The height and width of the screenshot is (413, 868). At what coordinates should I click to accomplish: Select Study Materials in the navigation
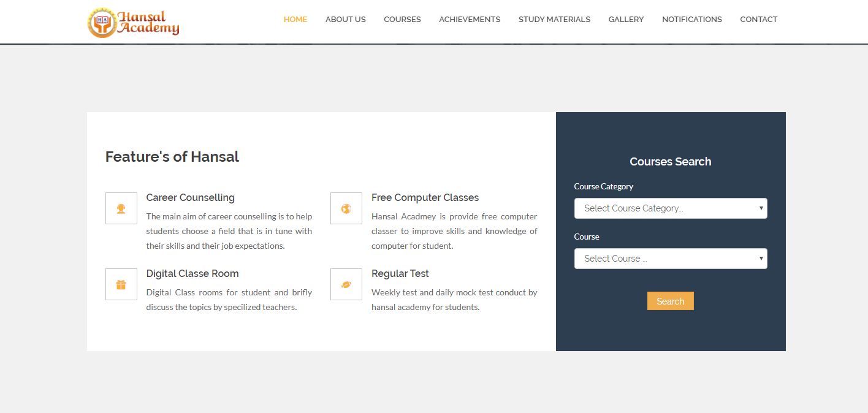click(x=554, y=20)
